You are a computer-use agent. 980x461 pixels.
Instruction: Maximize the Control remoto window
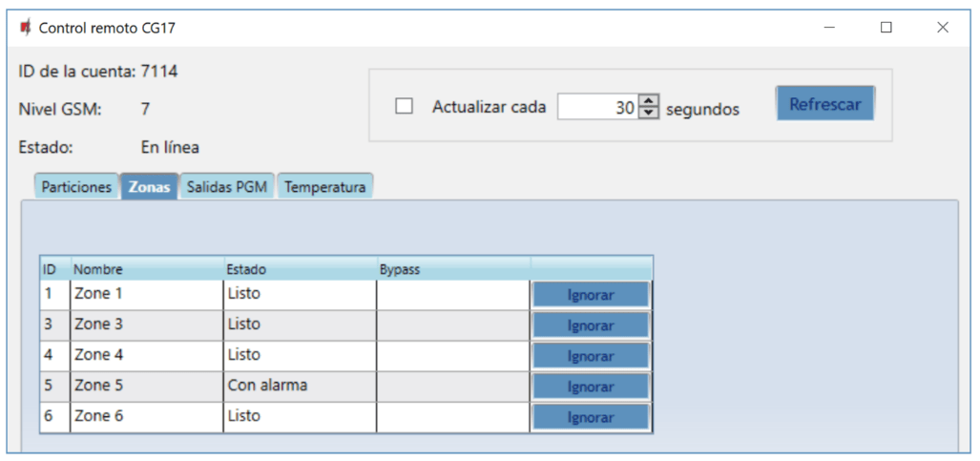pyautogui.click(x=886, y=28)
